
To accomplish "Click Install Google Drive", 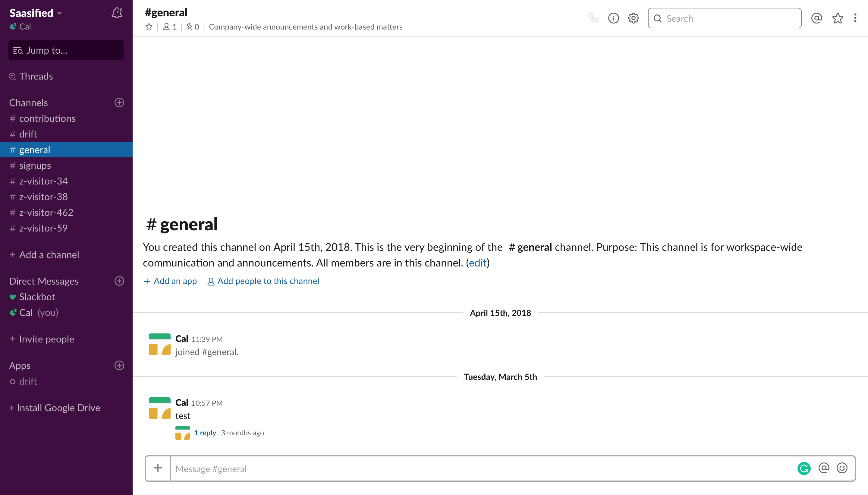I will pos(55,408).
